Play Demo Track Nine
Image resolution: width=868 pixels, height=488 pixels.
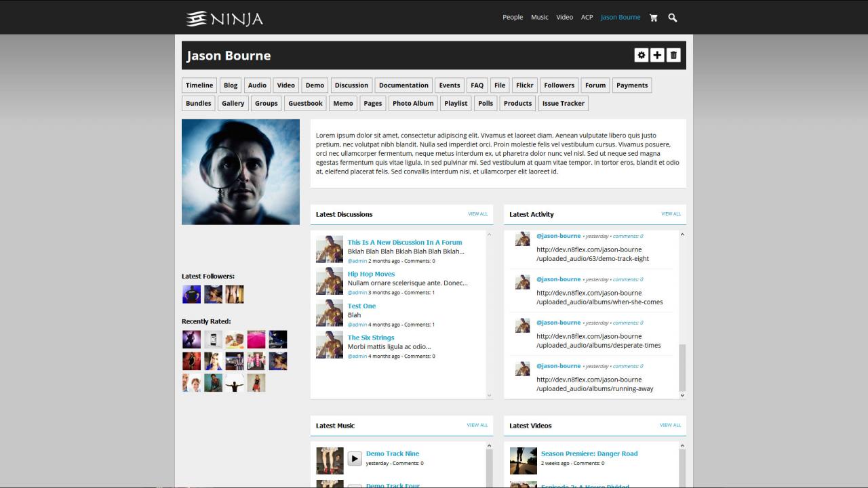click(355, 459)
